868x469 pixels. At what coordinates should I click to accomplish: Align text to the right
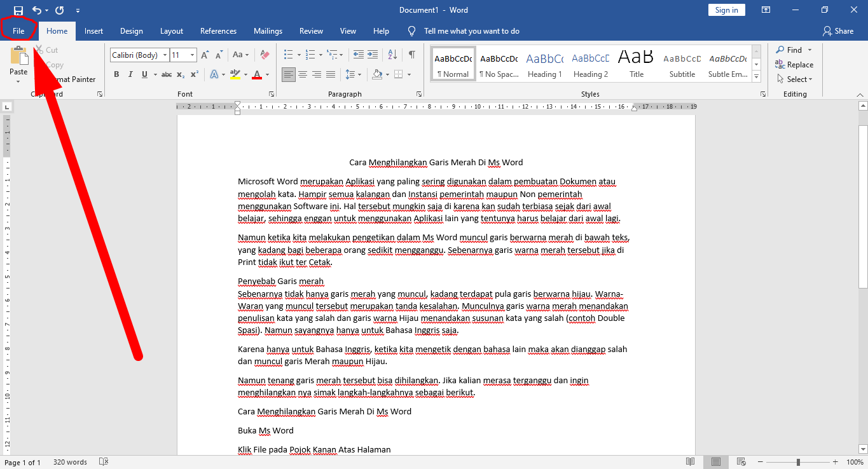pyautogui.click(x=317, y=74)
